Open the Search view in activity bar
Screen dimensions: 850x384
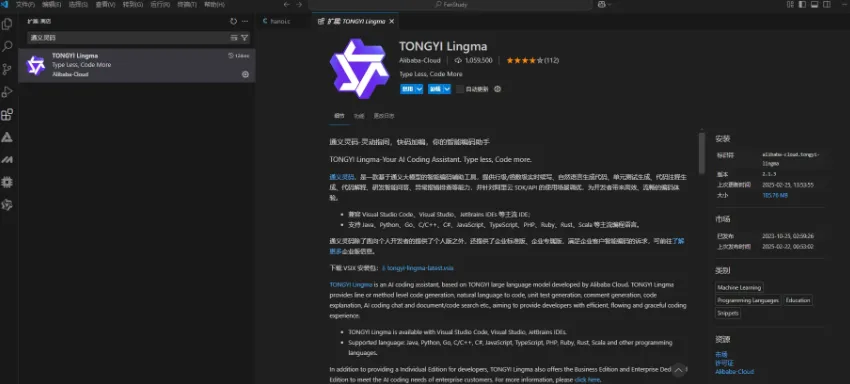7,47
